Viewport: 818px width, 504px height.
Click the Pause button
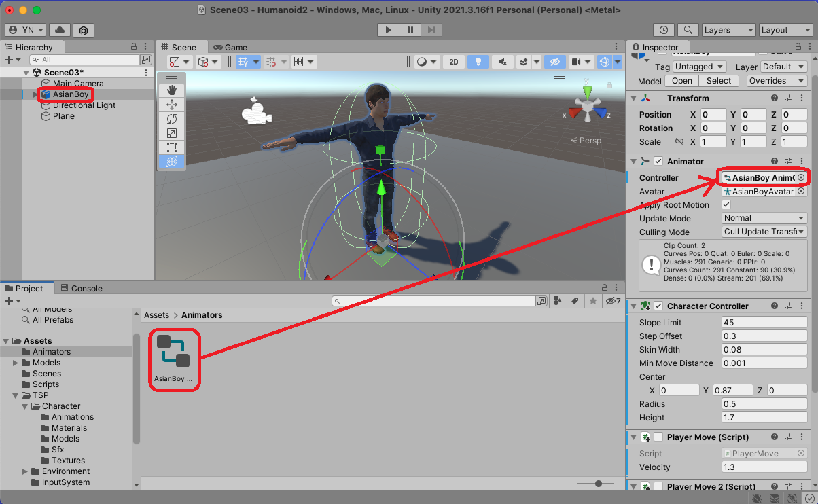point(410,30)
